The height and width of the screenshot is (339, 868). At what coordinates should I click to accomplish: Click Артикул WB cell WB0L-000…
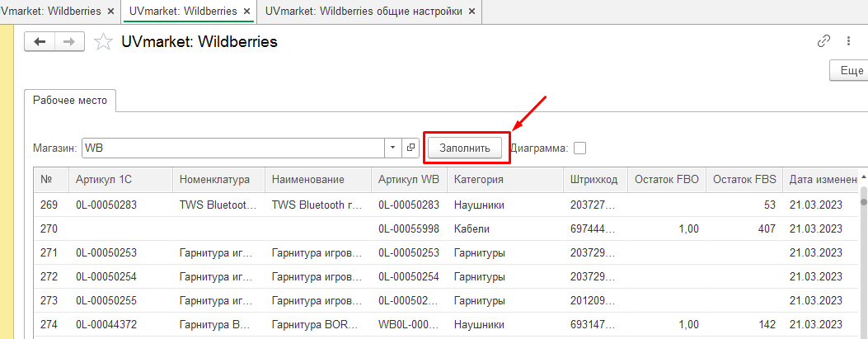[x=409, y=325]
